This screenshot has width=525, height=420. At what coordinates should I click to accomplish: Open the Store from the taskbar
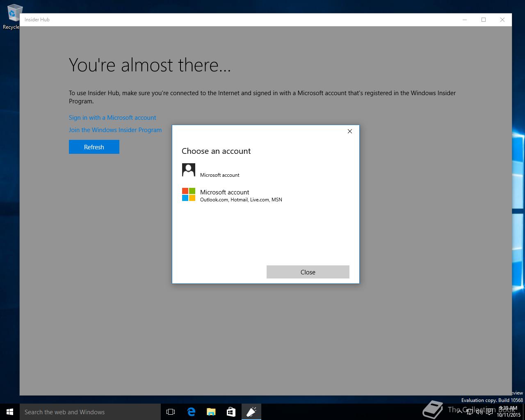[231, 412]
